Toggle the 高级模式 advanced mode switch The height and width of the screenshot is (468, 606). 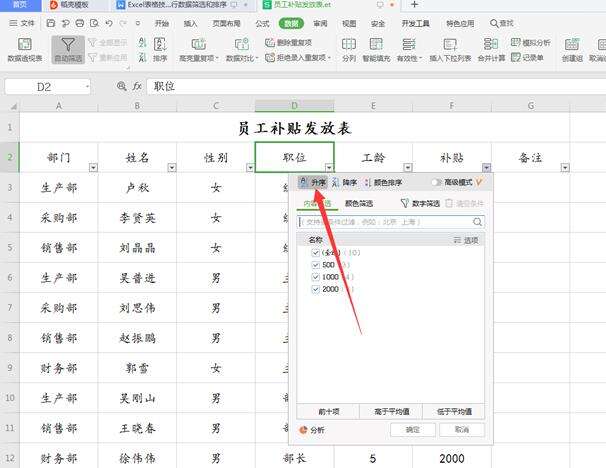[436, 182]
